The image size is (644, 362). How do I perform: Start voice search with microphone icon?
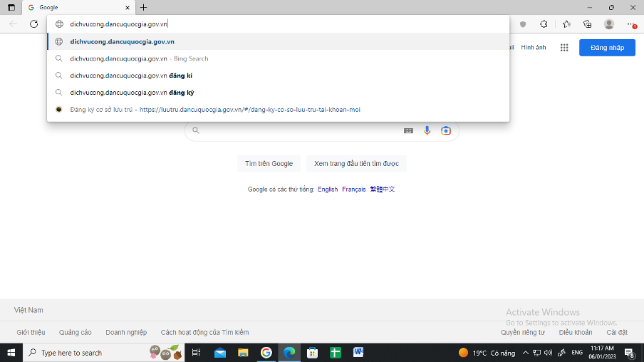coord(427,130)
